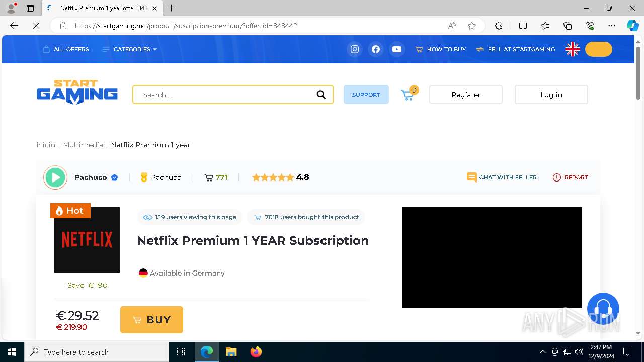Open StartGaming Facebook page icon
The width and height of the screenshot is (644, 362).
[x=376, y=49]
